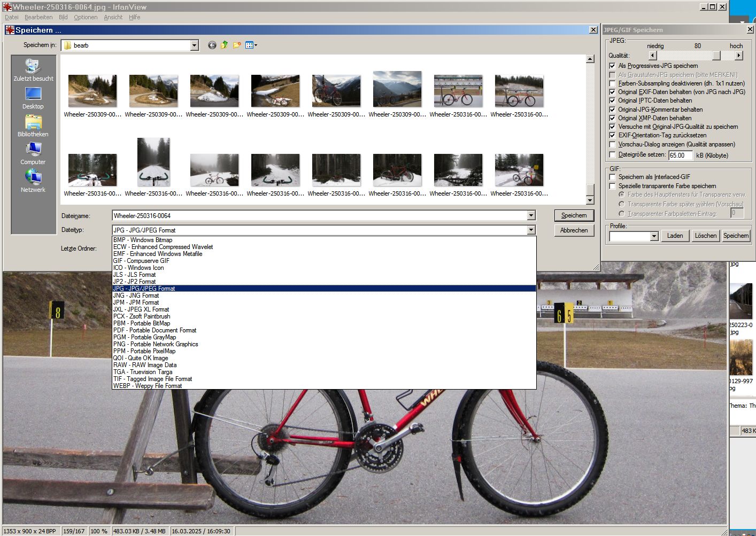Open the view menu icon
The image size is (756, 536).
pyautogui.click(x=251, y=45)
